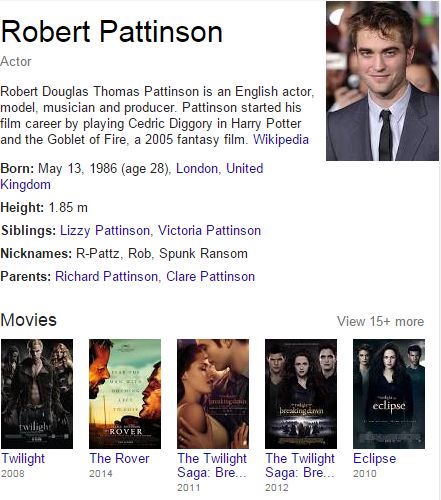Open the Wikipedia link in description
Viewport: 441px width, 500px height.
click(x=281, y=139)
